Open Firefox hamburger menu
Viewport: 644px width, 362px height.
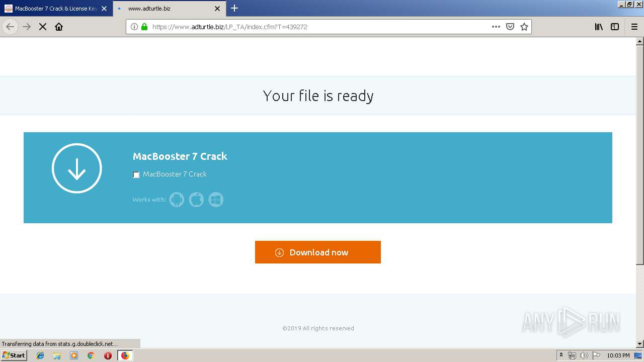[634, 27]
